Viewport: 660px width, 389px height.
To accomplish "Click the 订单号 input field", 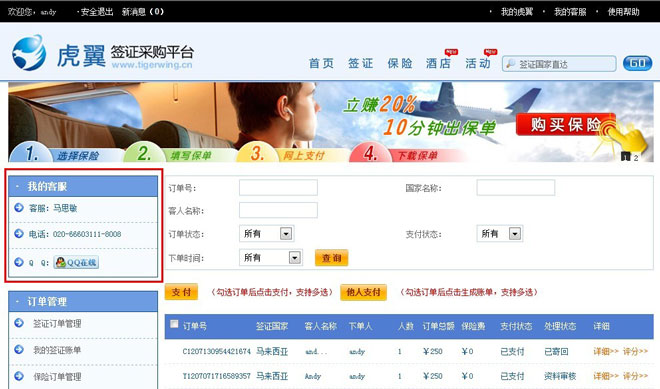I will [x=278, y=187].
